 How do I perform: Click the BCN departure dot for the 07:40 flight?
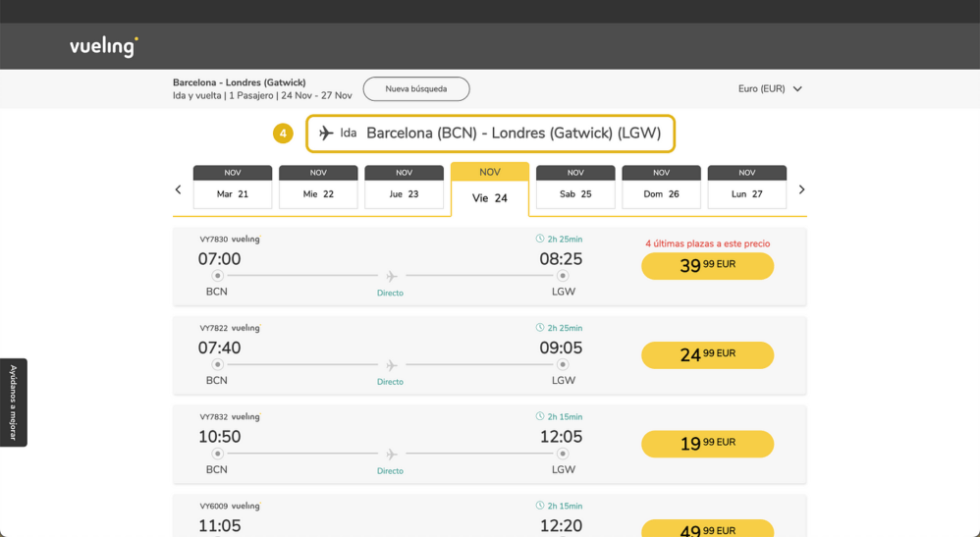pos(217,364)
